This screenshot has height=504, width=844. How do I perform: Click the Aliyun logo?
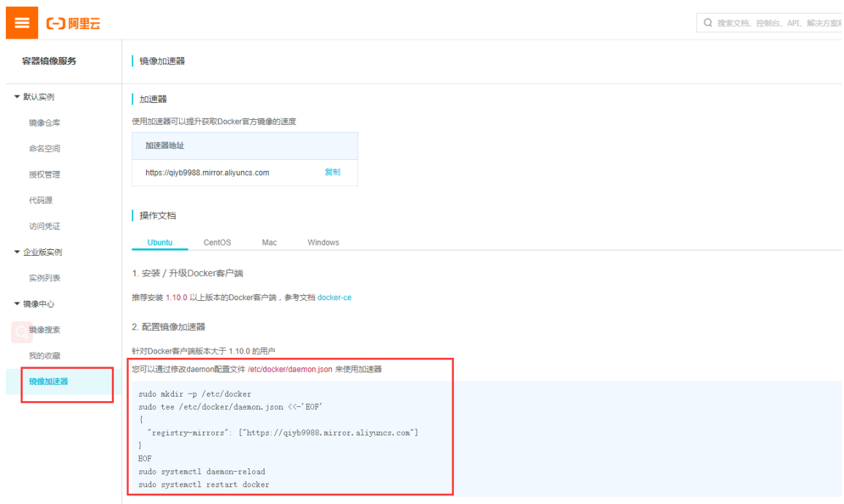point(73,23)
